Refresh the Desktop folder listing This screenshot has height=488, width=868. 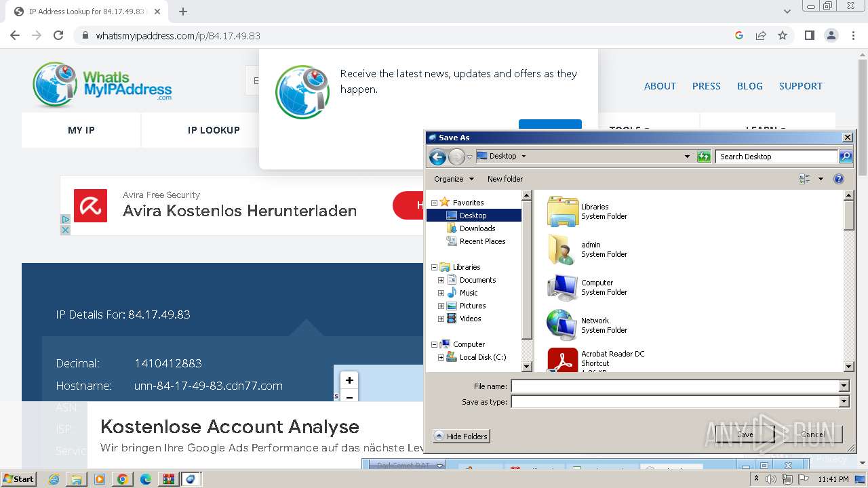(704, 157)
